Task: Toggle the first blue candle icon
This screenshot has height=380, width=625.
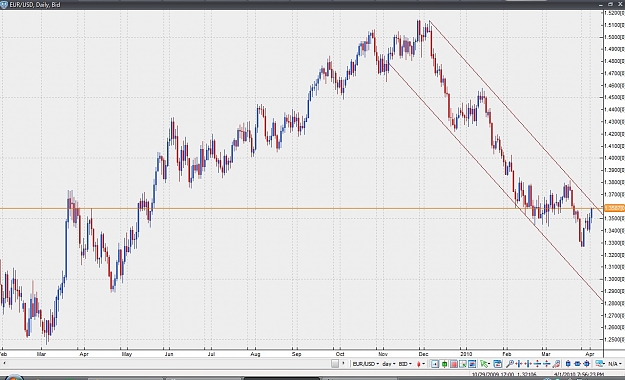Action: coord(568,364)
